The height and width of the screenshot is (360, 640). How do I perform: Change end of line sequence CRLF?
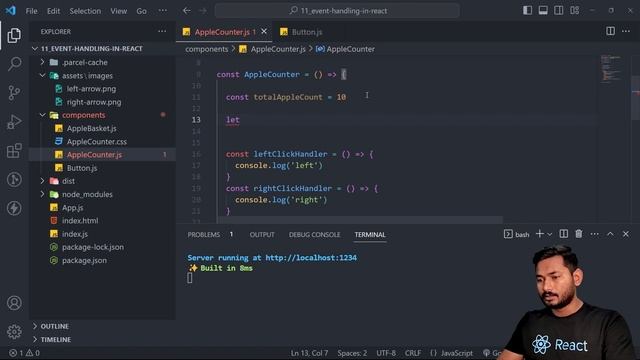pos(413,353)
